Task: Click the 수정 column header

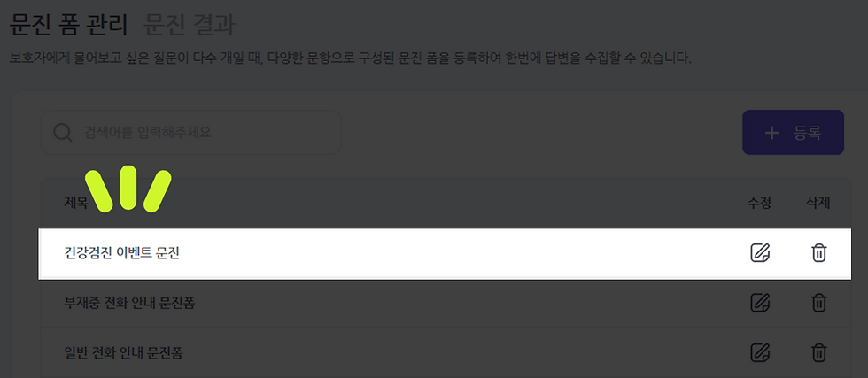Action: click(x=759, y=203)
